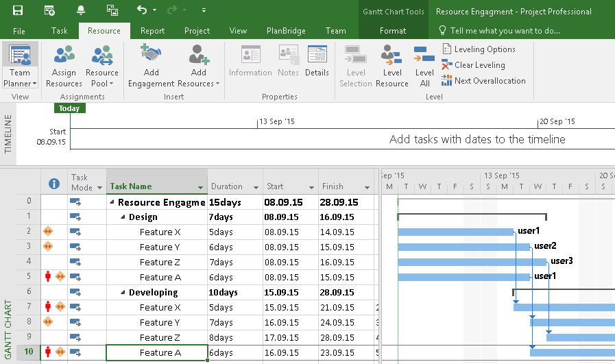Click the Save icon in quick access toolbar
The height and width of the screenshot is (364, 615).
(18, 10)
